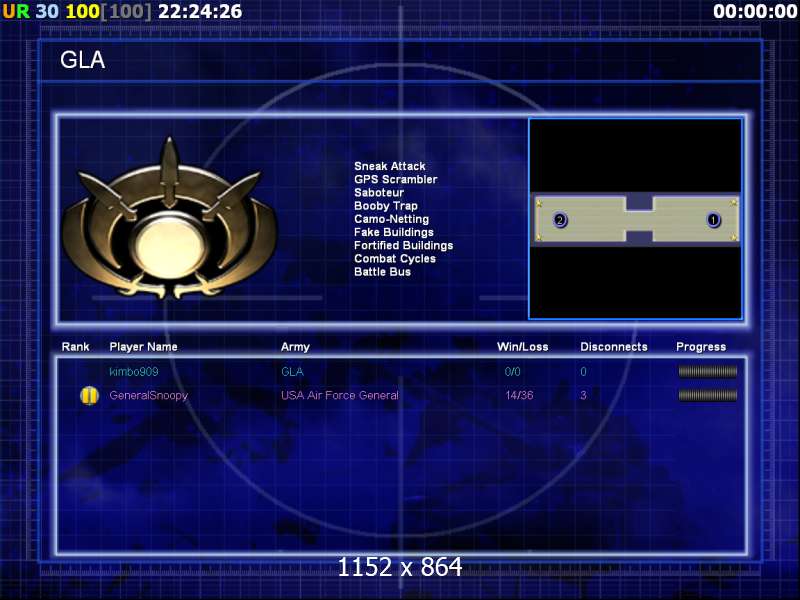Image resolution: width=800 pixels, height=600 pixels.
Task: Click the GLA faction emblem
Action: click(169, 218)
